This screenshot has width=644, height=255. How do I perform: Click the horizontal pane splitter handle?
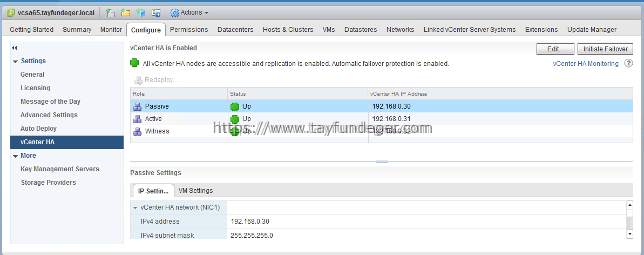[x=382, y=161]
